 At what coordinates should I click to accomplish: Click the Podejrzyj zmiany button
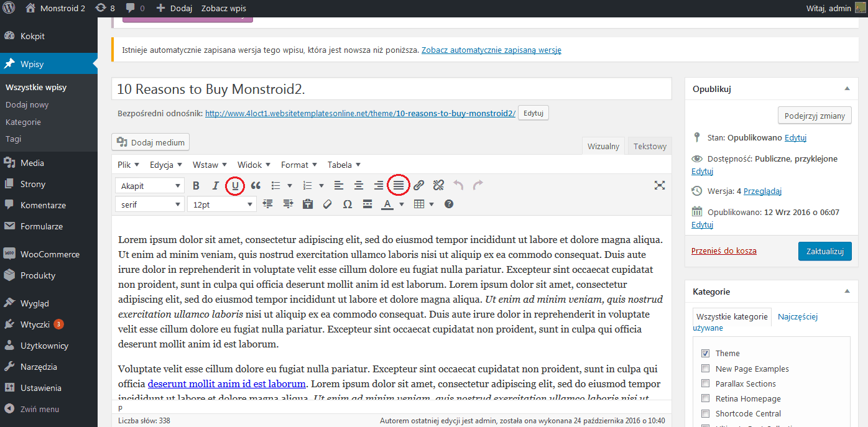[x=815, y=116]
